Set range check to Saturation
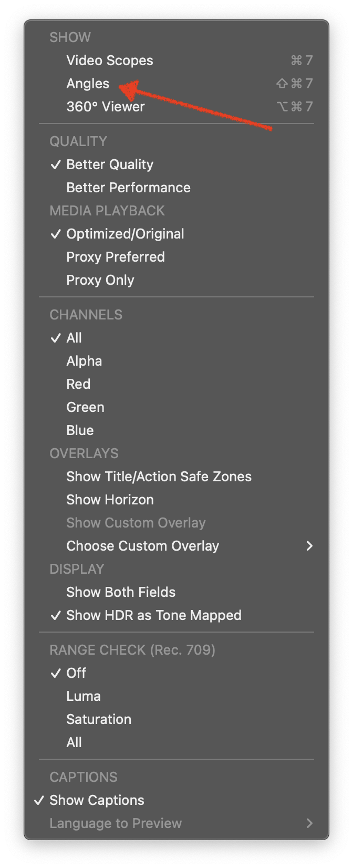353x868 pixels. tap(176, 719)
